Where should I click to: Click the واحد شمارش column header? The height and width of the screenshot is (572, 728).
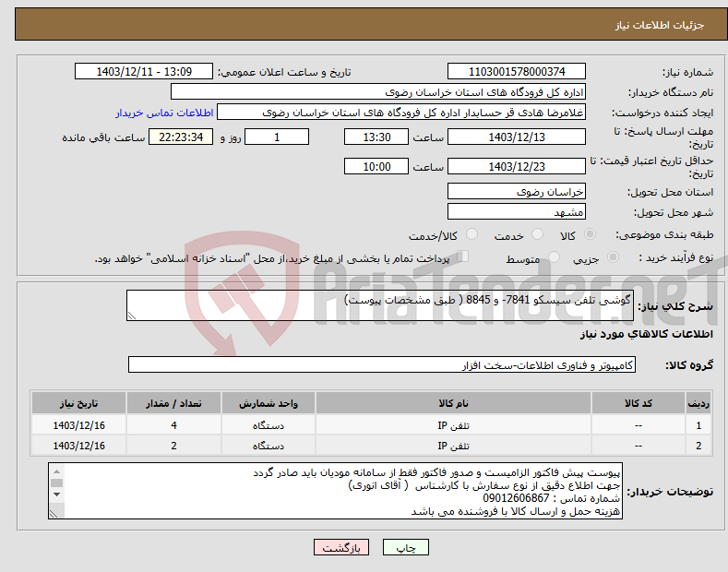(269, 403)
